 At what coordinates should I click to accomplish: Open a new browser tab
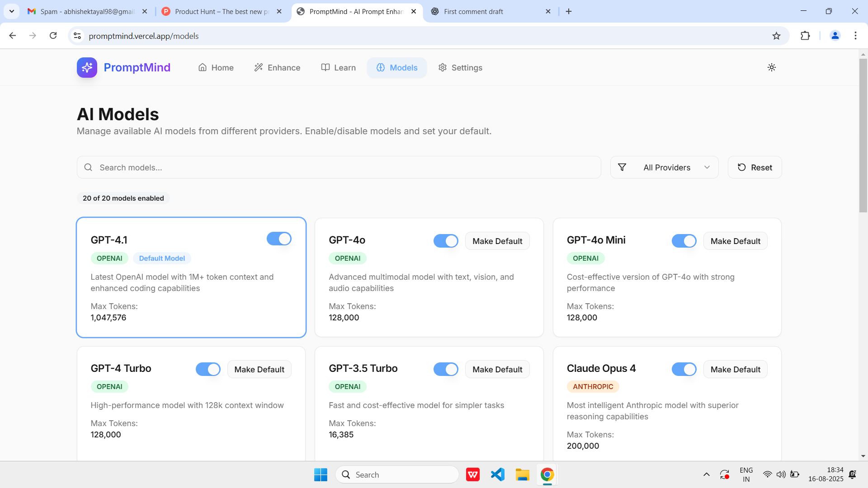[569, 11]
